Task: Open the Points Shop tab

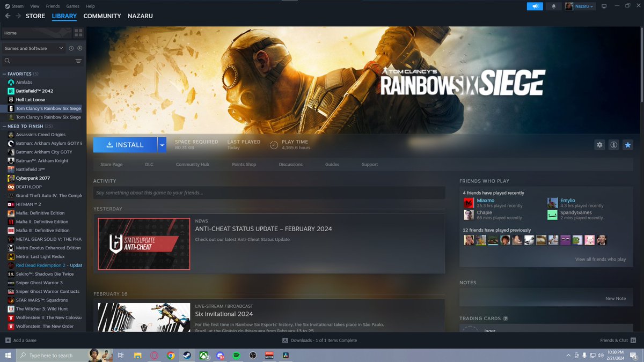Action: click(x=244, y=165)
